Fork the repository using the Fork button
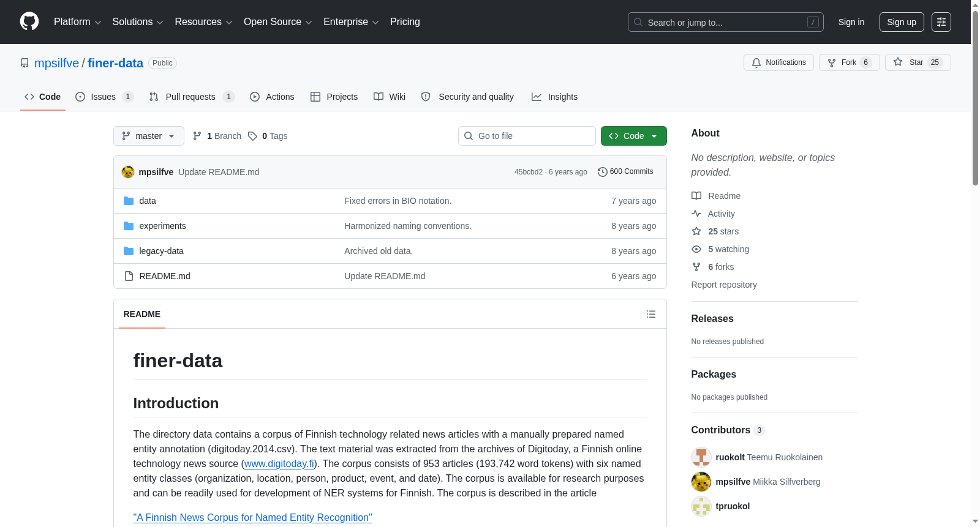 849,62
